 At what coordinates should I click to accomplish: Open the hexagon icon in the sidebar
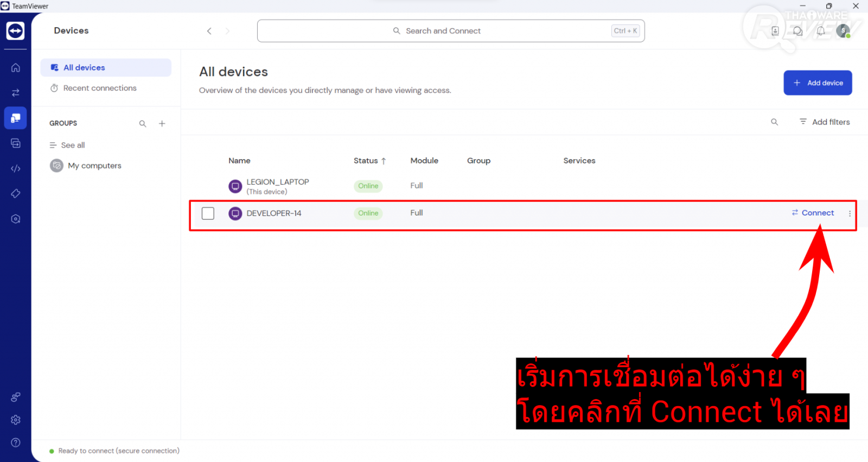coord(16,219)
